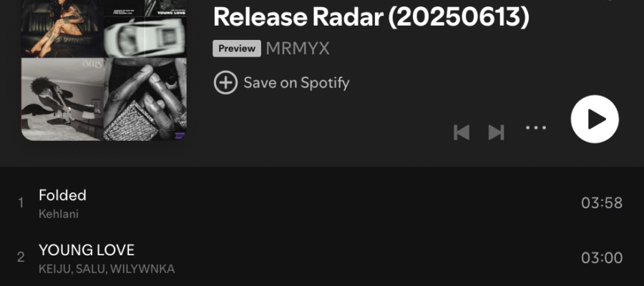Open the three-dot more options menu
Screen dimensions: 644x286
[x=536, y=127]
